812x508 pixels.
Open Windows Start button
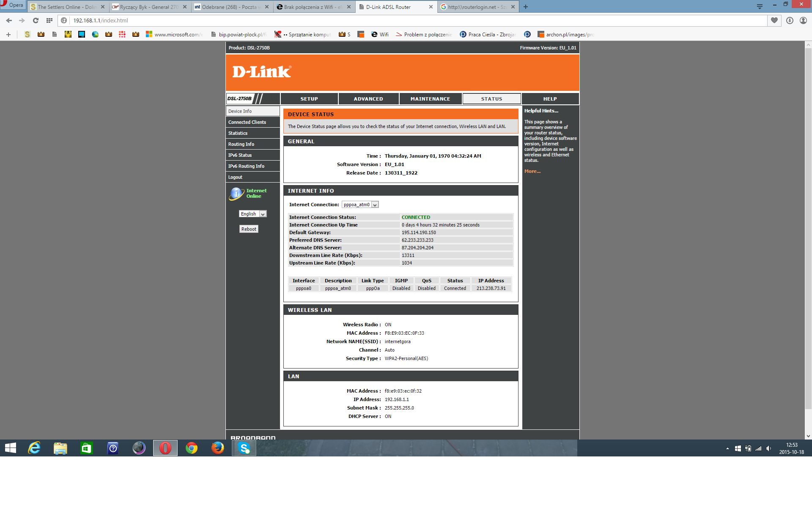(11, 448)
